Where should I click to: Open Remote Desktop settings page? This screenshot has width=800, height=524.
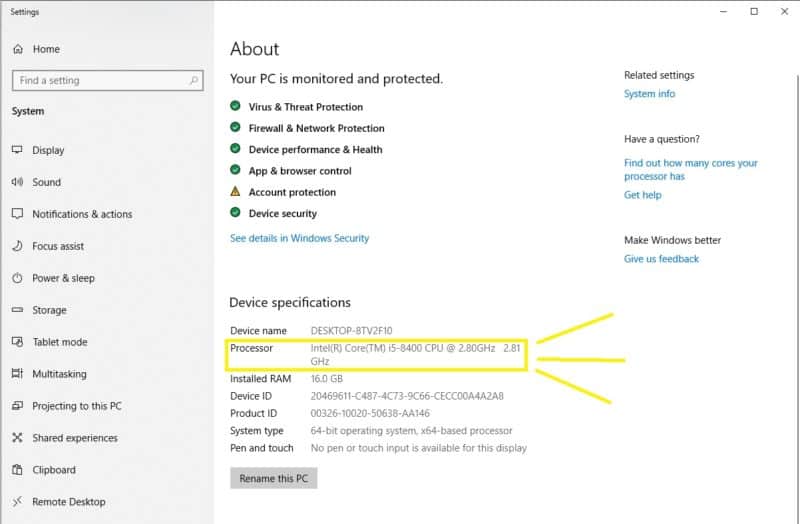click(68, 502)
